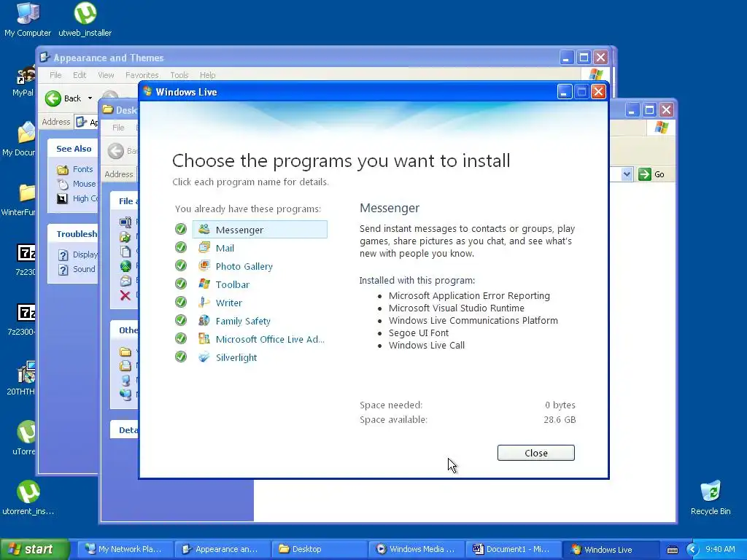Click Windows Live taskbar button
This screenshot has width=747, height=560.
[611, 549]
